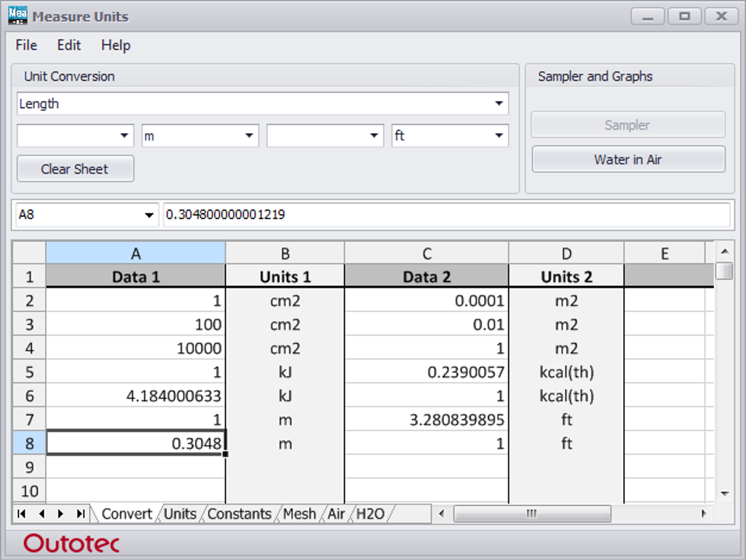Click the vertical scrollbar down arrow

[725, 494]
